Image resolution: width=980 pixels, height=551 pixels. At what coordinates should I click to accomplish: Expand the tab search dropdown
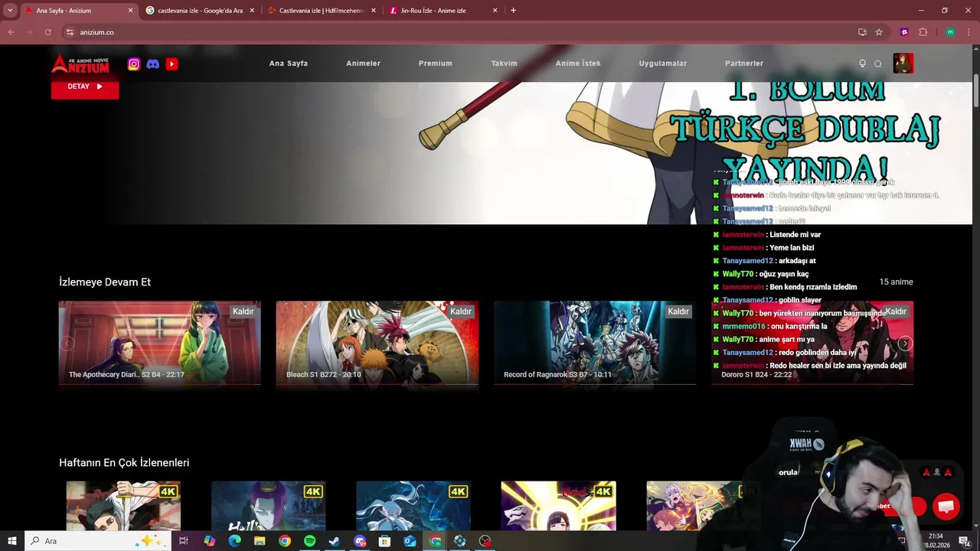[x=10, y=11]
